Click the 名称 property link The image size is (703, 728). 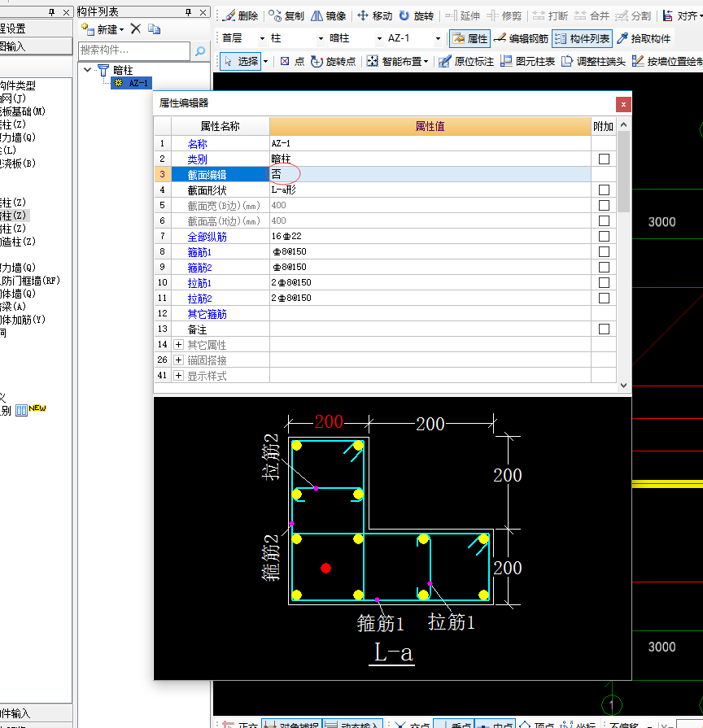tap(198, 144)
